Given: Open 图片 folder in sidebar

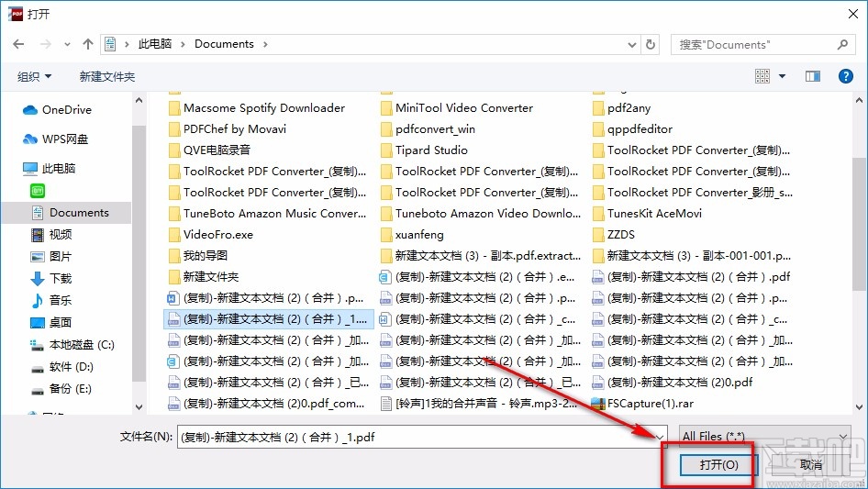Looking at the screenshot, I should (x=51, y=256).
